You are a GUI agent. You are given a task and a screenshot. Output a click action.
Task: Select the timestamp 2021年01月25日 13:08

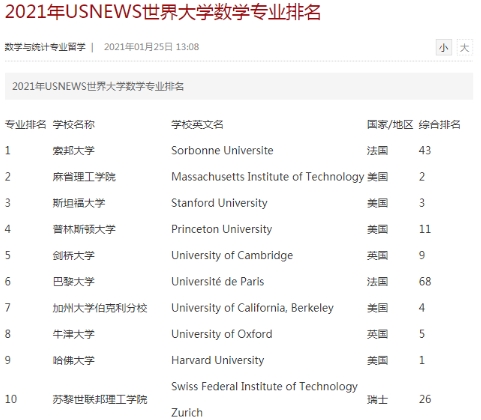tap(152, 47)
